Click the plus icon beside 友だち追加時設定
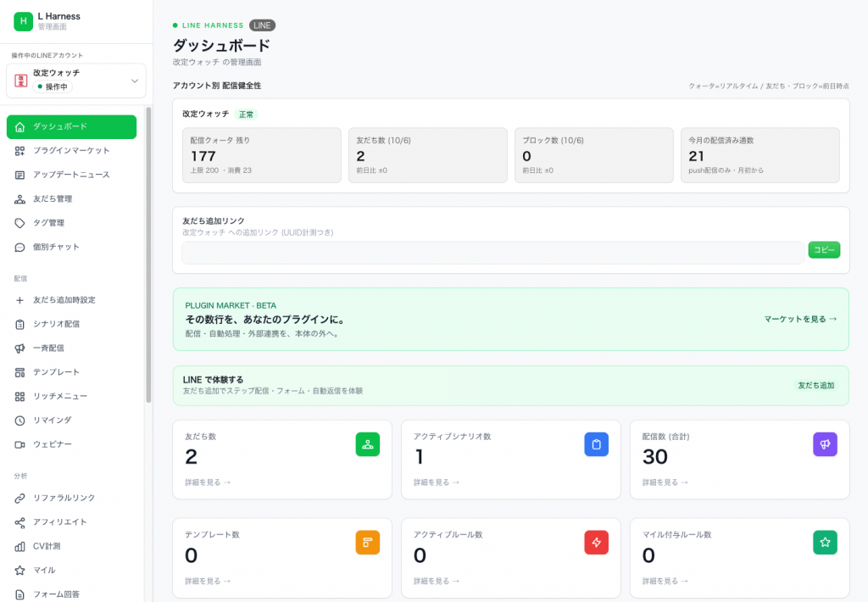 [x=20, y=300]
